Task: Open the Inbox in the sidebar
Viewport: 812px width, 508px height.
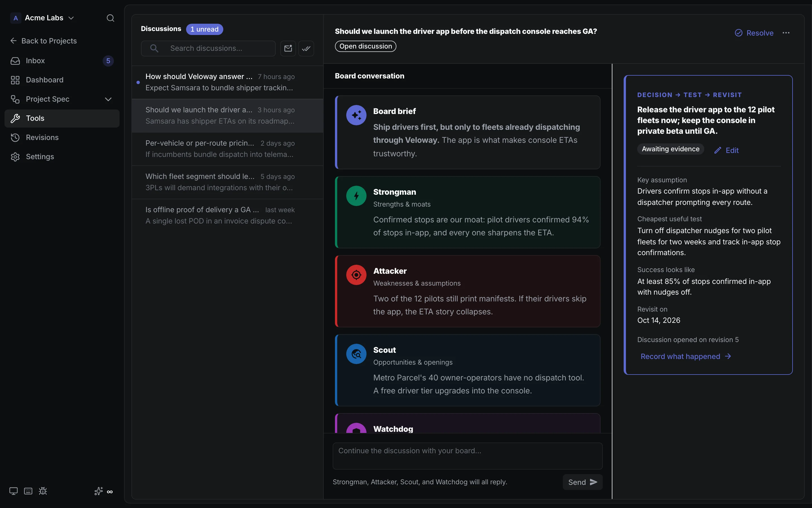Action: click(62, 61)
